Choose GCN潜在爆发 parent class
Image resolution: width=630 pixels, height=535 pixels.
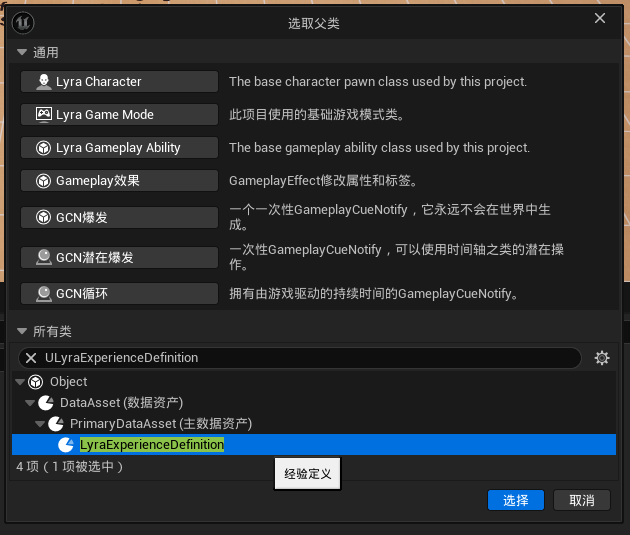(119, 257)
